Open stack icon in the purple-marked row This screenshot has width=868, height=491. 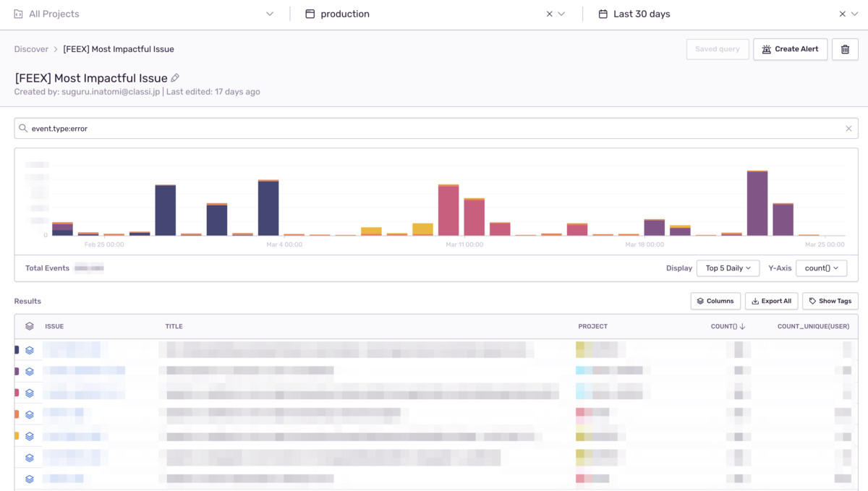(x=30, y=372)
